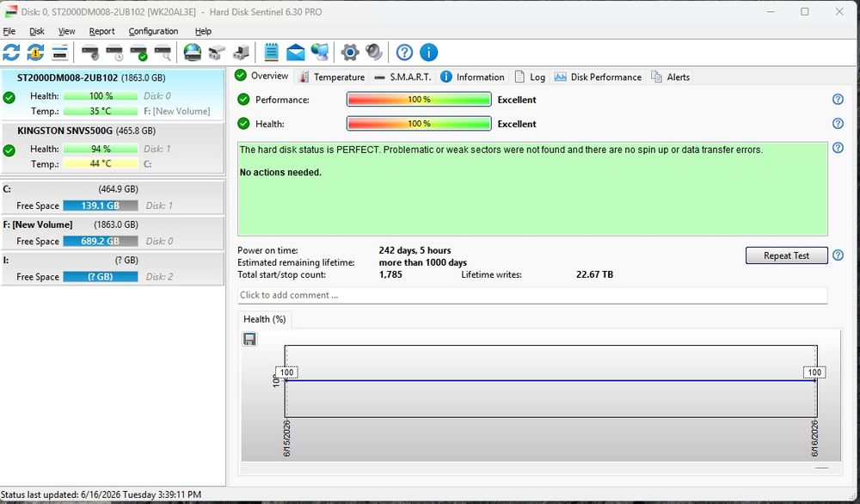Screen dimensions: 860x504
Task: Switch to the Log tab
Action: point(530,77)
